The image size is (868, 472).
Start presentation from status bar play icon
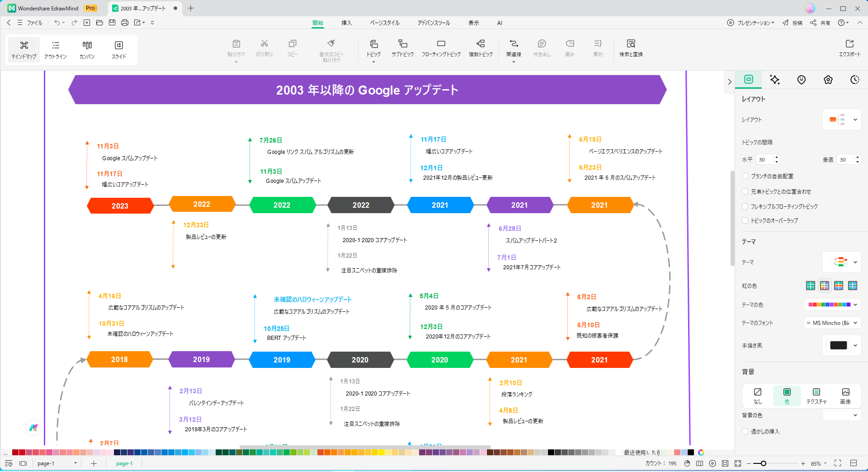712,463
